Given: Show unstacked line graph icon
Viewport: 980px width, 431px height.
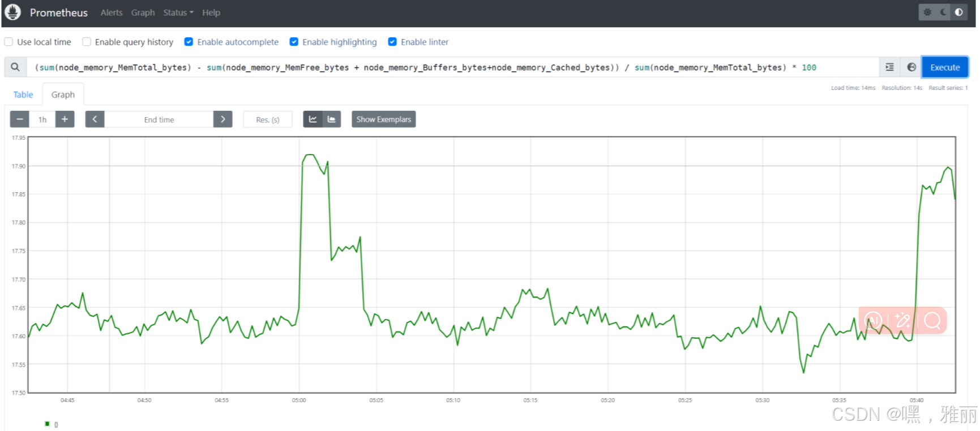Looking at the screenshot, I should [x=313, y=119].
